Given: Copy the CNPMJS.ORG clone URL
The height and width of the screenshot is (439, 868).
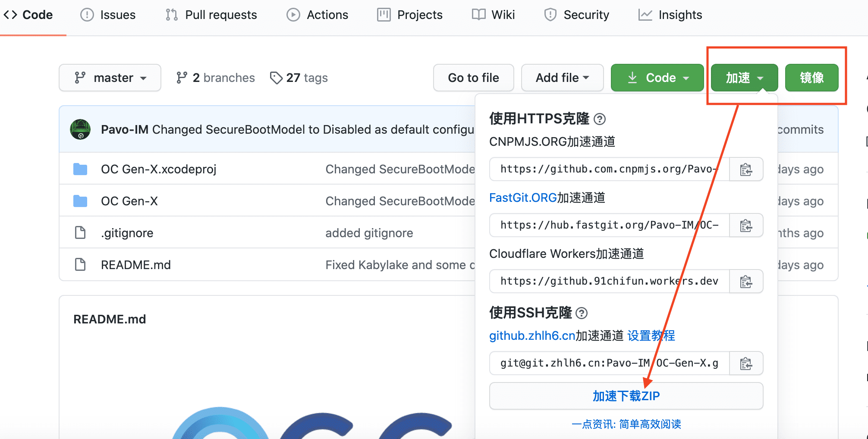Looking at the screenshot, I should pos(746,169).
